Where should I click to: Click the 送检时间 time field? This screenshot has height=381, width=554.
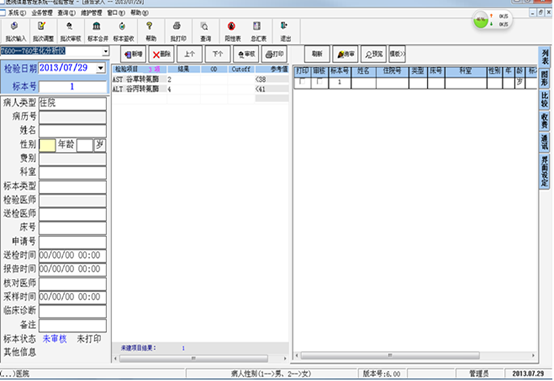(x=72, y=256)
